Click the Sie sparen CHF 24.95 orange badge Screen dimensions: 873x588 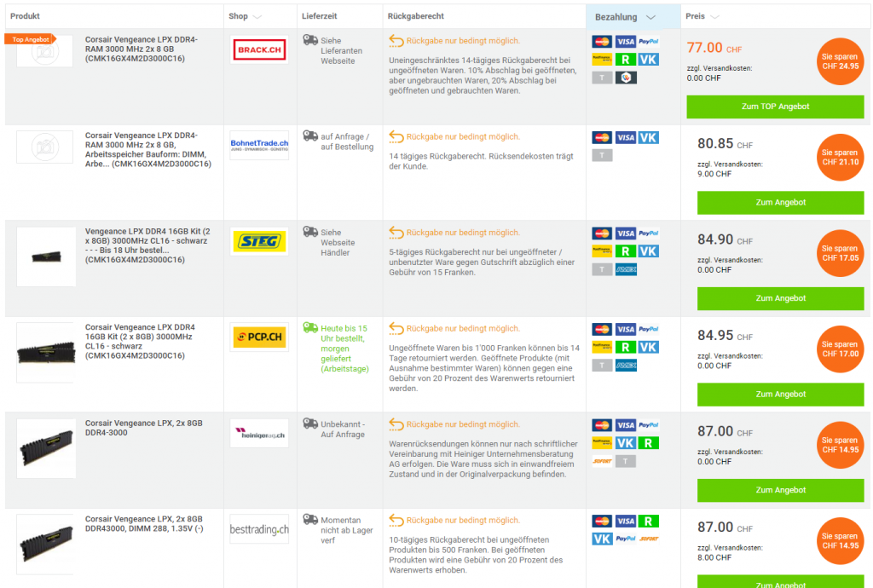pyautogui.click(x=840, y=61)
